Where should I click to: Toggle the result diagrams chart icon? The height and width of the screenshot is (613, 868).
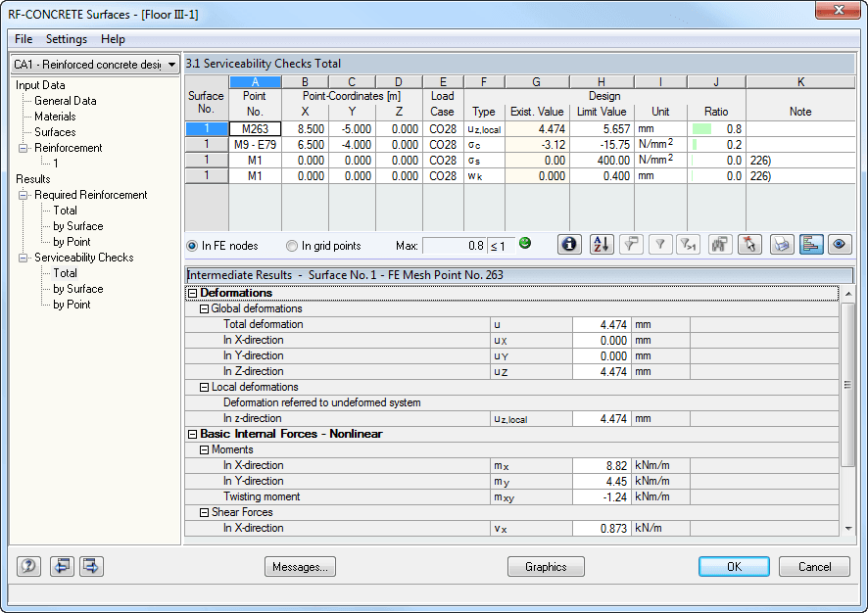810,245
